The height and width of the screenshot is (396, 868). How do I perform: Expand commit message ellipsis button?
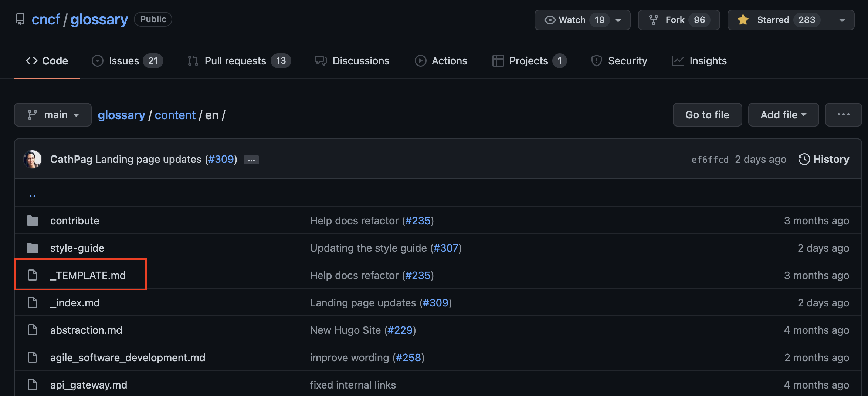251,160
